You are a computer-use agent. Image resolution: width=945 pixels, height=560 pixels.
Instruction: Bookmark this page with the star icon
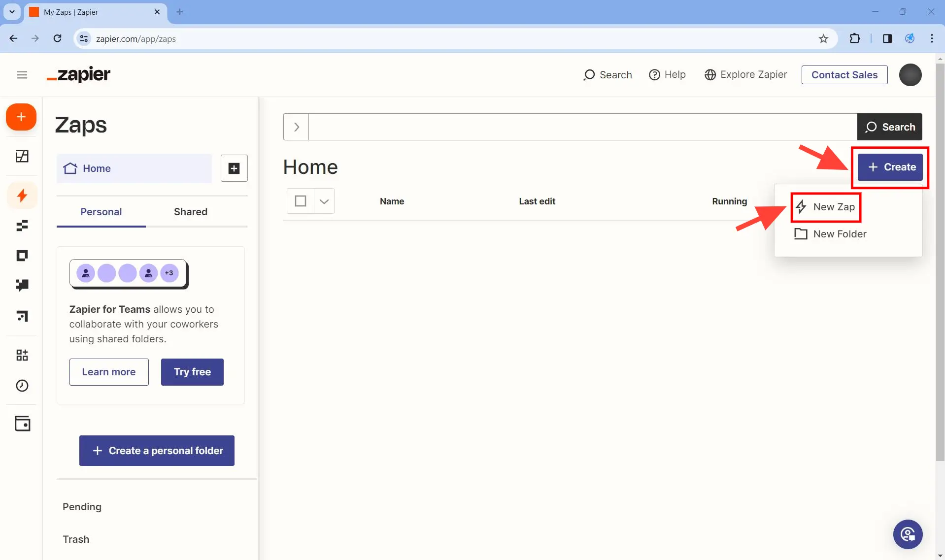823,39
